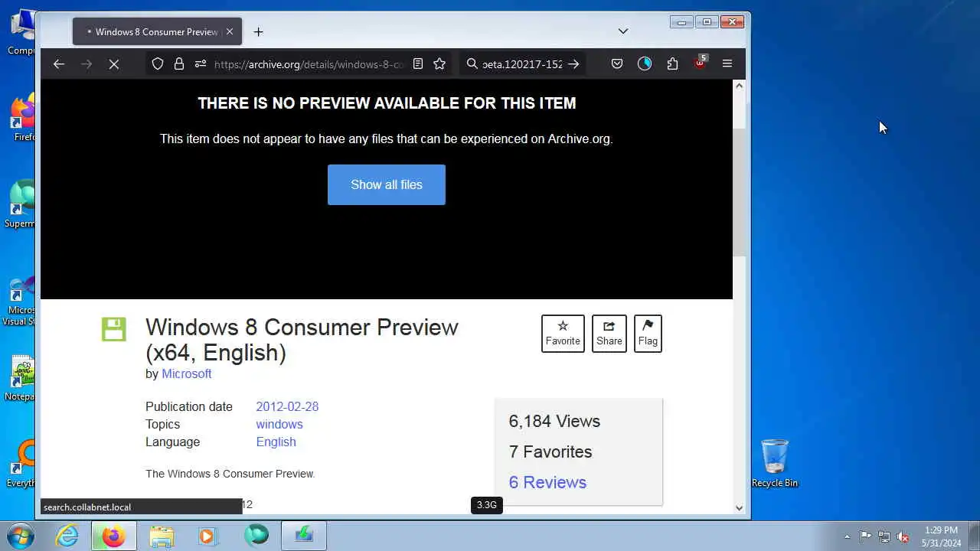The image size is (980, 551).
Task: Click the vertical scrollbar thumb
Action: (739, 192)
